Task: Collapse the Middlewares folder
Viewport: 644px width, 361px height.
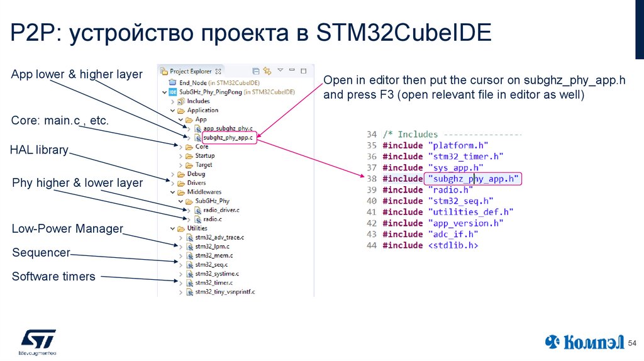Action: tap(172, 192)
